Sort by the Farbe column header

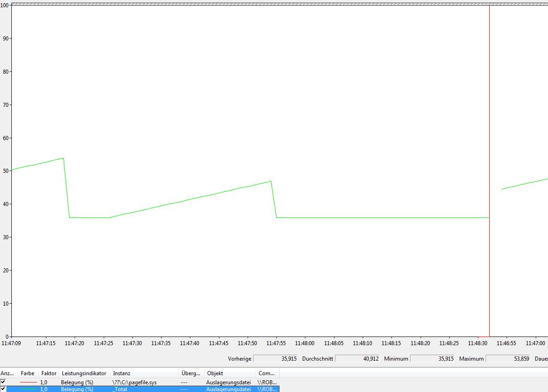(x=27, y=373)
